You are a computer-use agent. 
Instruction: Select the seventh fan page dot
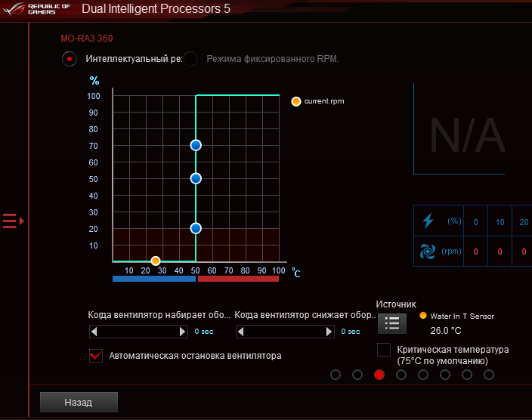467,375
